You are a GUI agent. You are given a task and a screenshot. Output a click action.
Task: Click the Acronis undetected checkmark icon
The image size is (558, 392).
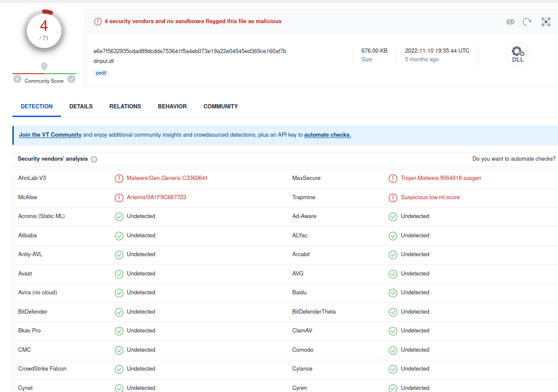(x=119, y=216)
